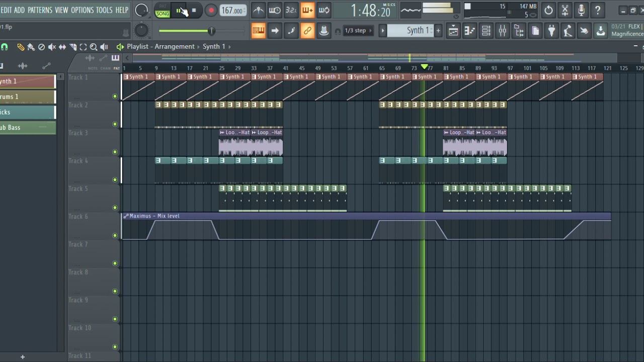Open undo history icon
The width and height of the screenshot is (644, 362).
pyautogui.click(x=548, y=10)
